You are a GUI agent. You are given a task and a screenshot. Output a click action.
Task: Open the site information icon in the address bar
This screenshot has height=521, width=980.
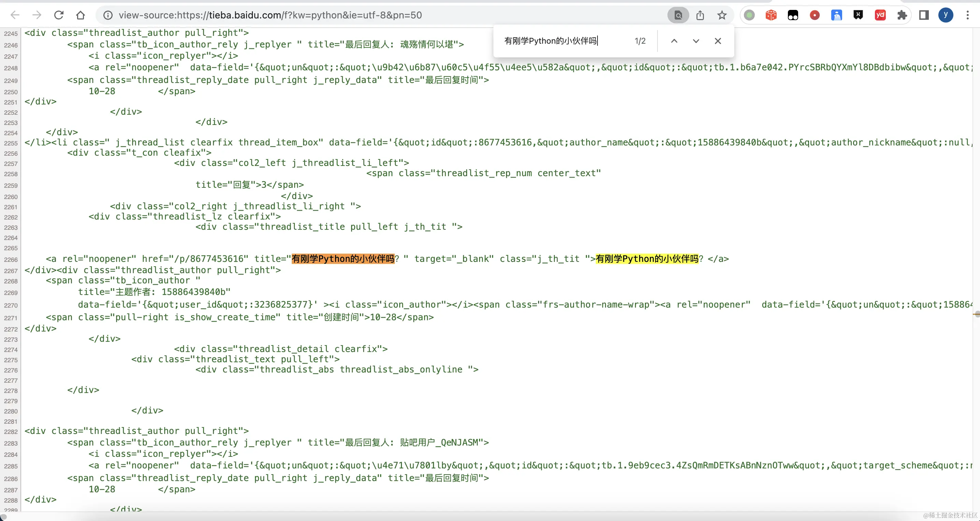pyautogui.click(x=108, y=15)
